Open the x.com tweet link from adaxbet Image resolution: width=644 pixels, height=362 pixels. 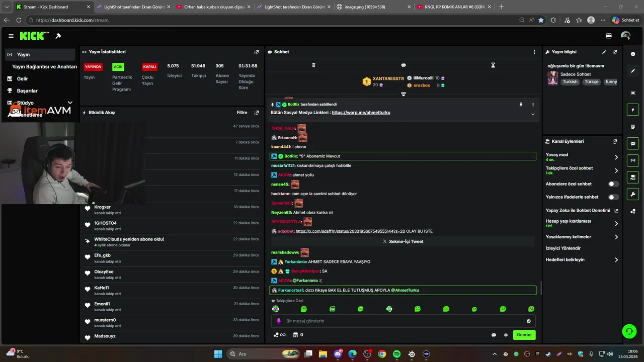click(350, 231)
